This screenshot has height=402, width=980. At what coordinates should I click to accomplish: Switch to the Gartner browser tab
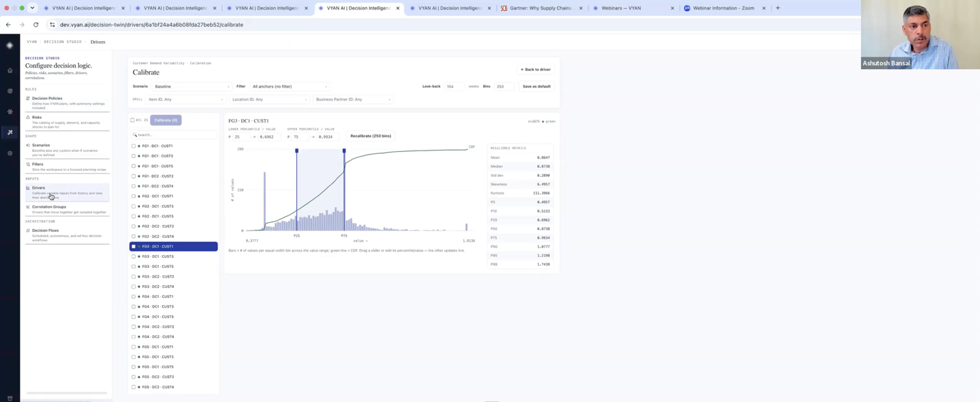(x=541, y=8)
